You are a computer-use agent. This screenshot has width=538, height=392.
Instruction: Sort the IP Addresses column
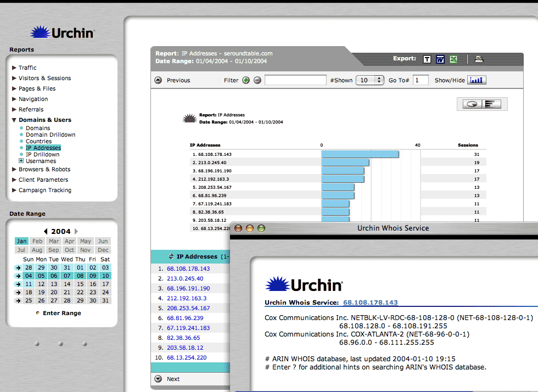[x=171, y=256]
